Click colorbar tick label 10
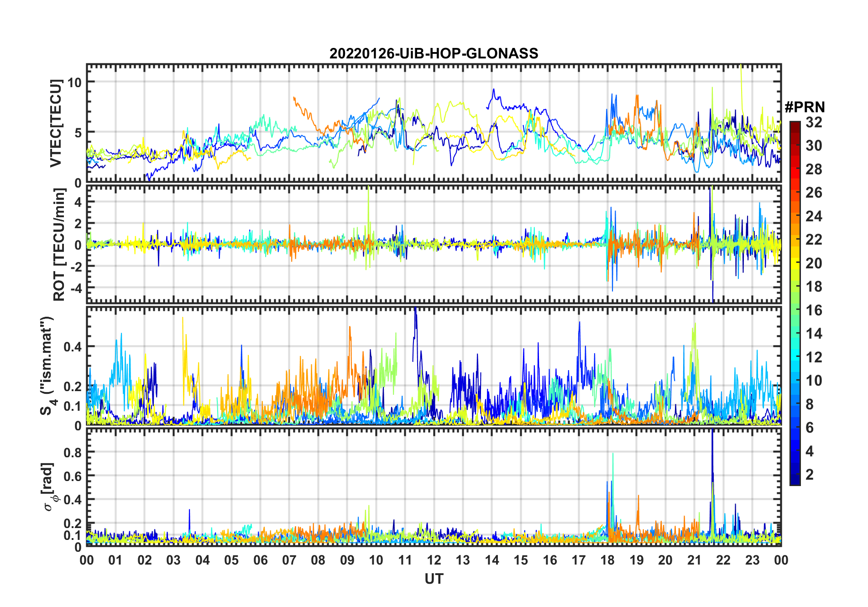The height and width of the screenshot is (607, 868). coord(814,381)
